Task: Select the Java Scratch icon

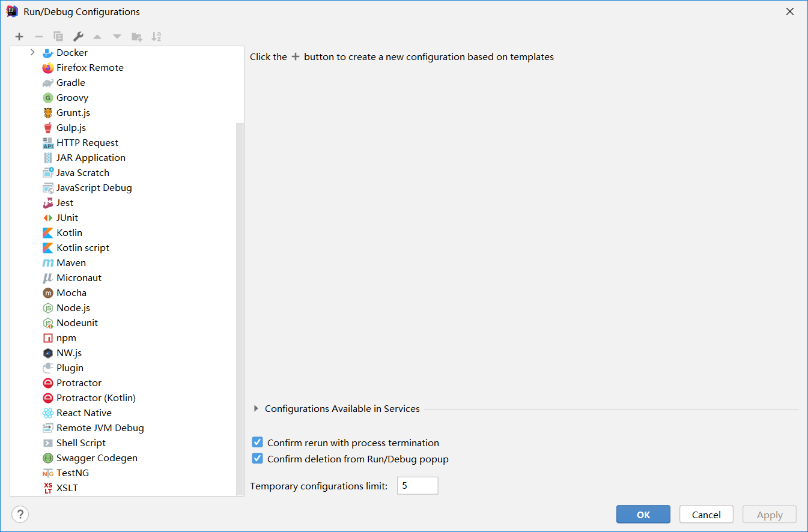Action: 48,173
